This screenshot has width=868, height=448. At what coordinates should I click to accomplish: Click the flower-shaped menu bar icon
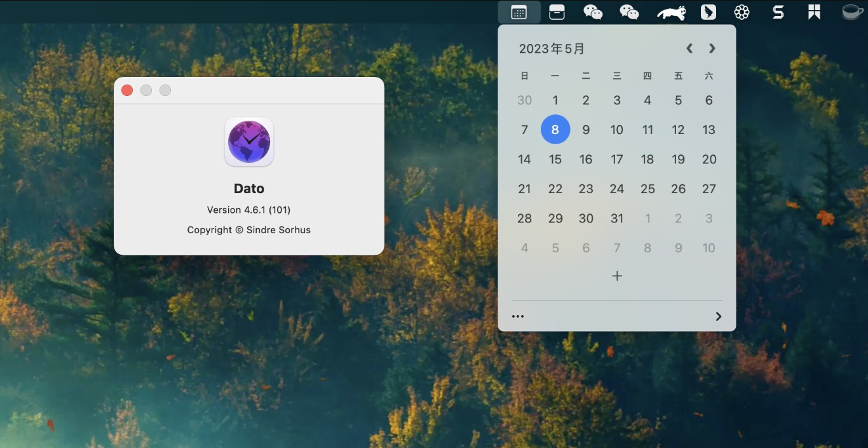[x=742, y=11]
